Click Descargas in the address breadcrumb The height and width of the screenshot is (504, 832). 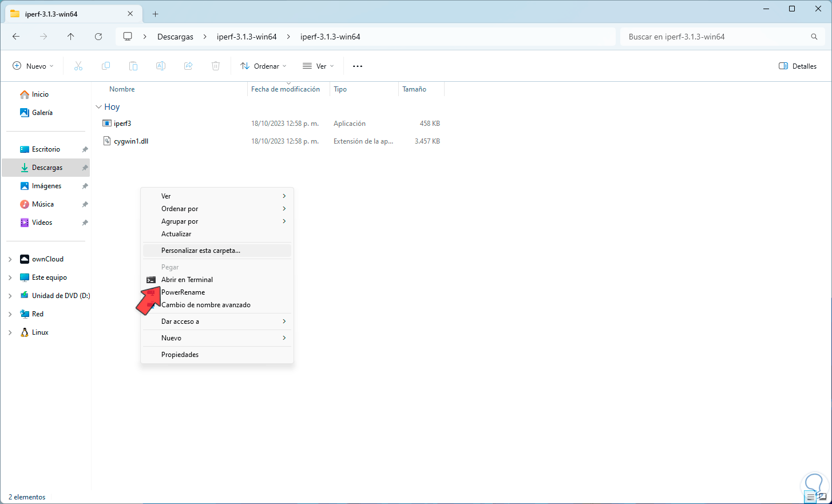[175, 37]
